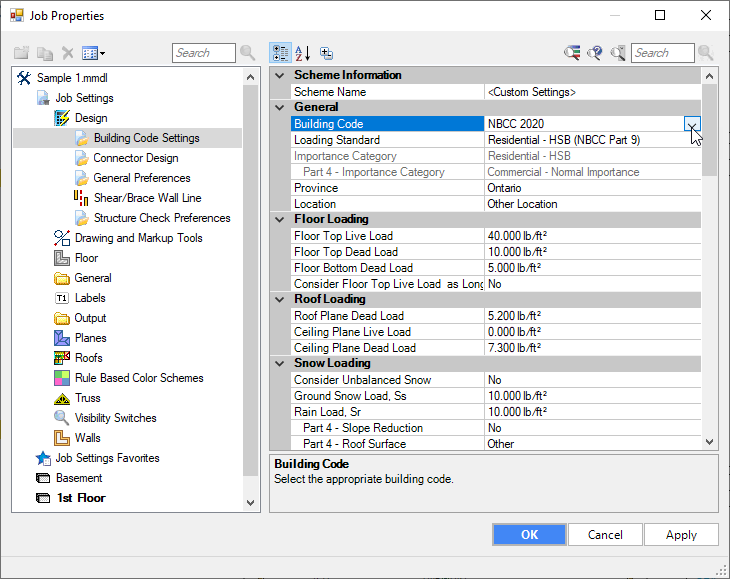Click the help question magnifier icon
730x579 pixels.
coord(595,53)
